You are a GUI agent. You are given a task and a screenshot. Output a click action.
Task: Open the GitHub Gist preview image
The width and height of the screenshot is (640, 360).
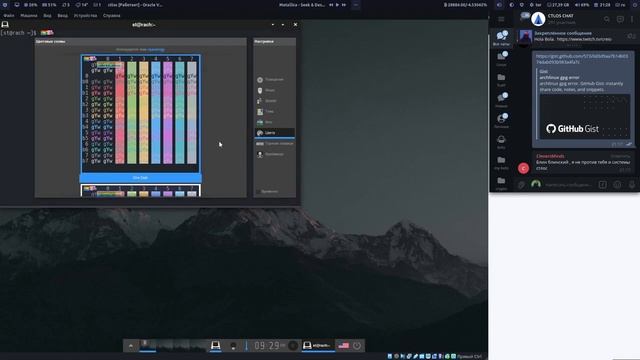click(585, 116)
